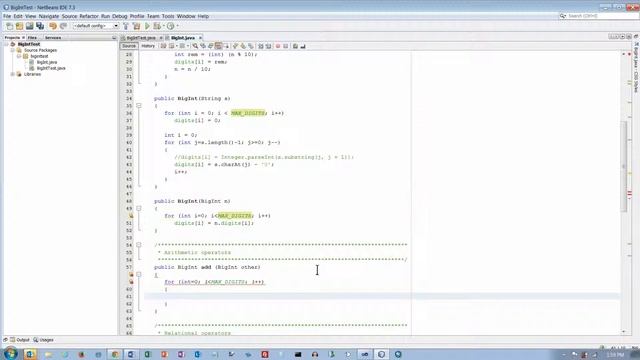Toggle highlight search in editor toolbar
The height and width of the screenshot is (360, 640).
[218, 46]
